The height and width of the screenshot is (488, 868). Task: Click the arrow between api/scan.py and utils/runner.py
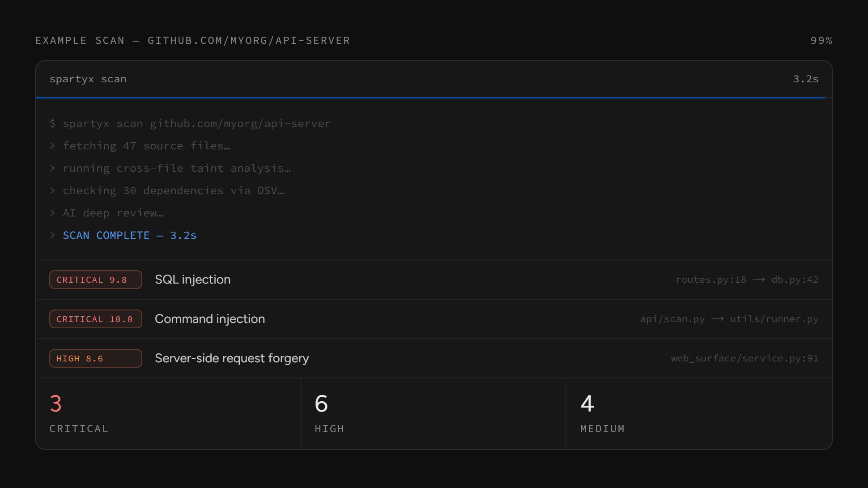pos(718,319)
